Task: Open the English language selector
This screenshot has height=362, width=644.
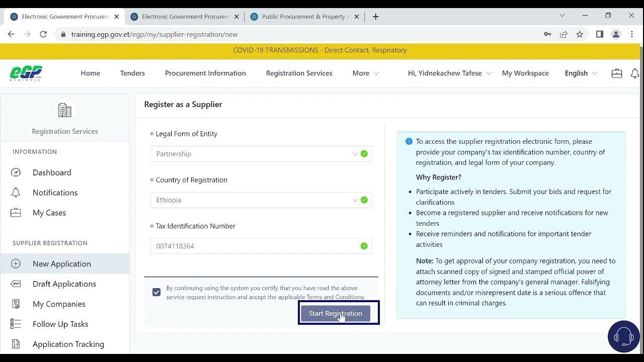Action: coord(581,73)
